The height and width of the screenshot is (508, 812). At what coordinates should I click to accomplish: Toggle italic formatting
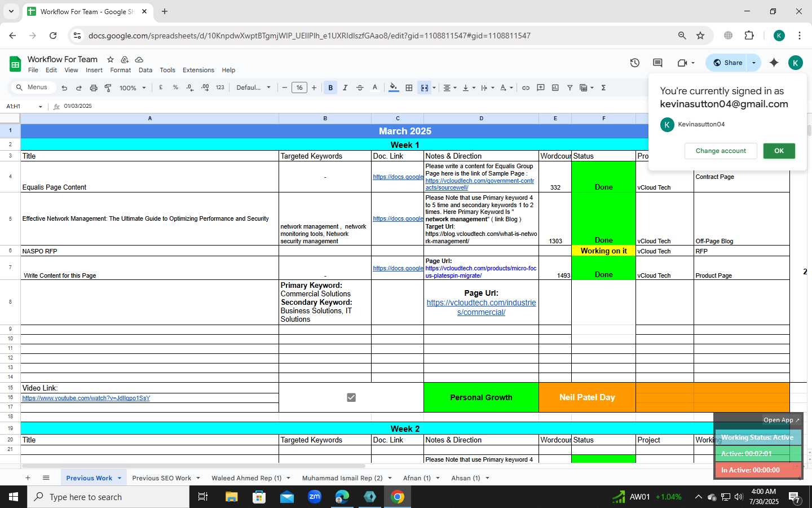[x=345, y=87]
